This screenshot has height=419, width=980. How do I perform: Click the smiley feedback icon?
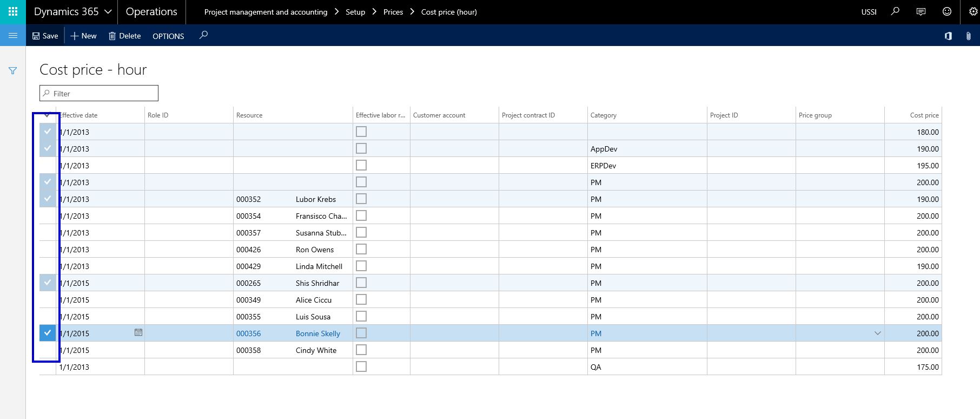947,11
